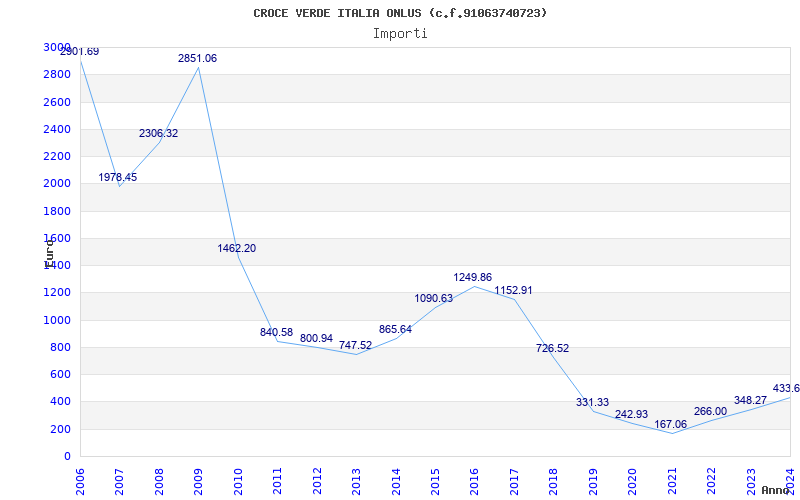Select the 840.58 data label
This screenshot has height=500, width=800.
[x=277, y=333]
